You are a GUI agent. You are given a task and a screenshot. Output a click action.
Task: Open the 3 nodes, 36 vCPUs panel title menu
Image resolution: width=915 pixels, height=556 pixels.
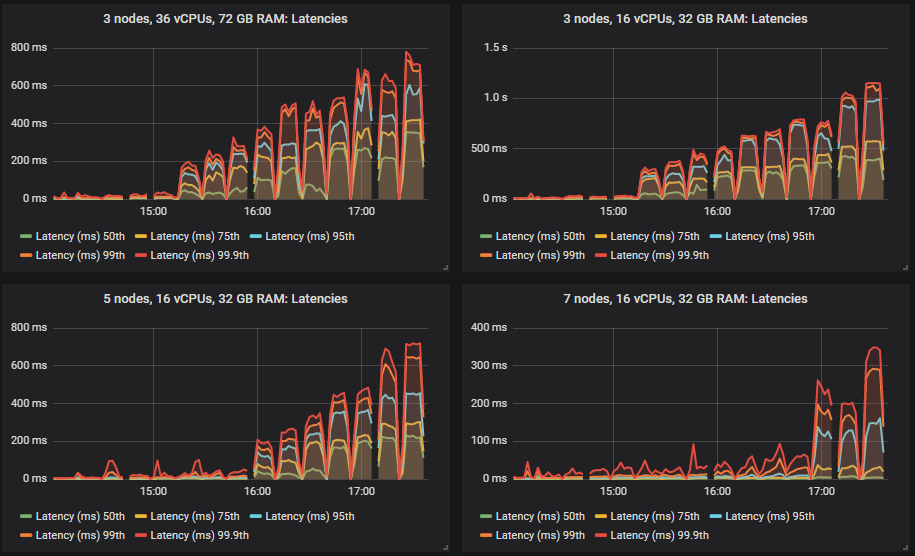(225, 19)
